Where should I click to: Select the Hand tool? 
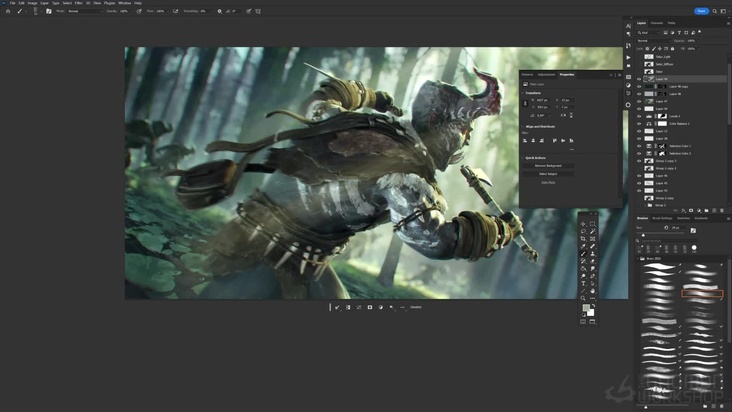[592, 291]
